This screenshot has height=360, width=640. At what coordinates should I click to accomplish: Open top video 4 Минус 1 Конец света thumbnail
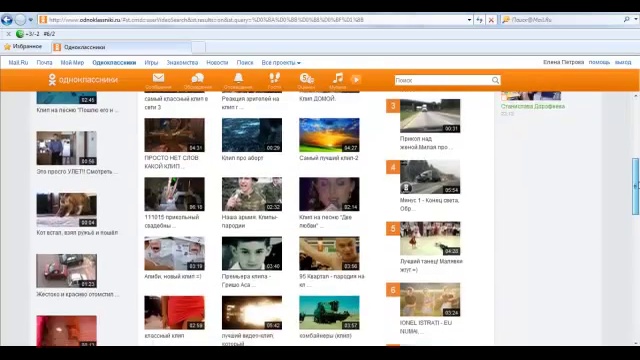click(x=430, y=177)
